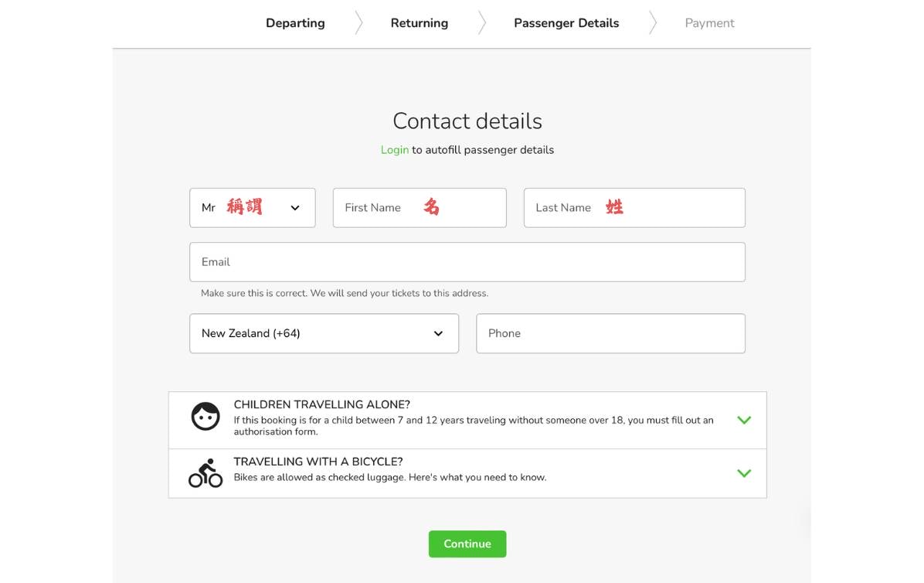The width and height of the screenshot is (924, 583).
Task: Click the red 名 annotation
Action: pyautogui.click(x=431, y=207)
